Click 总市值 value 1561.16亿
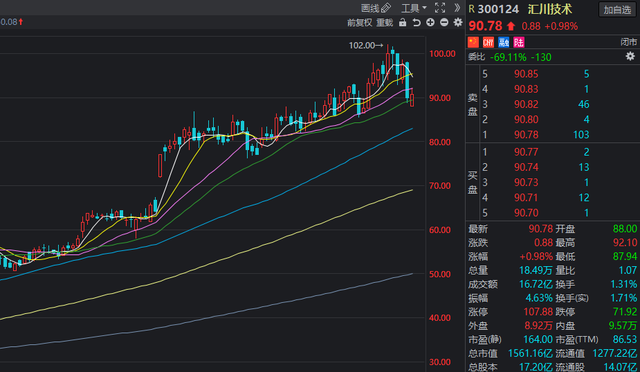This screenshot has height=372, width=640. [530, 353]
